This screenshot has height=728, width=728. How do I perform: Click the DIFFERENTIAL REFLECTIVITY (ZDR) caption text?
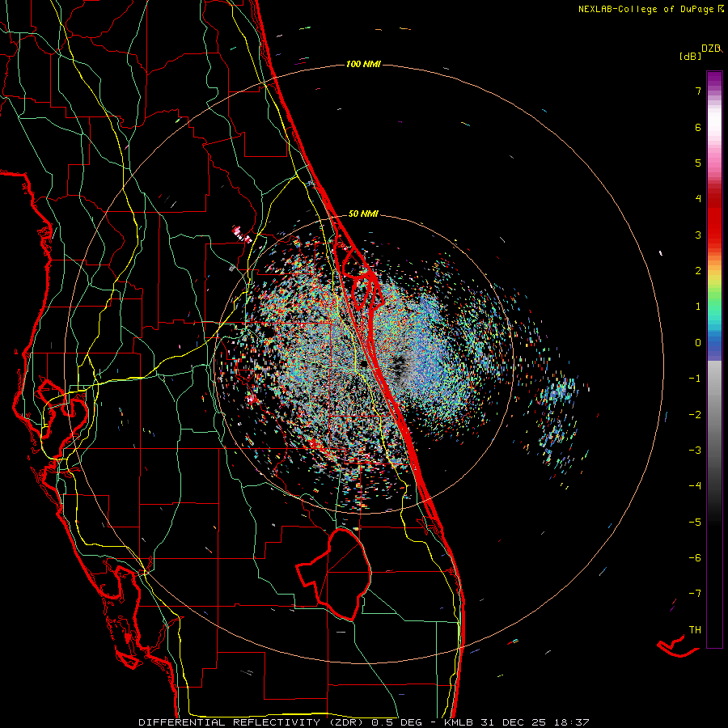click(x=252, y=722)
